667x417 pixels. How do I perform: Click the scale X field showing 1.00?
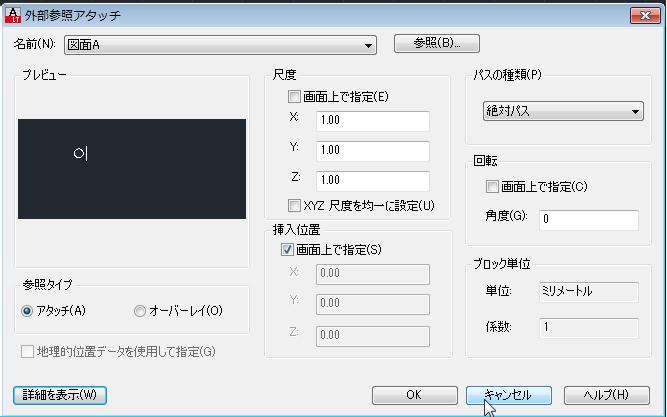(x=373, y=121)
